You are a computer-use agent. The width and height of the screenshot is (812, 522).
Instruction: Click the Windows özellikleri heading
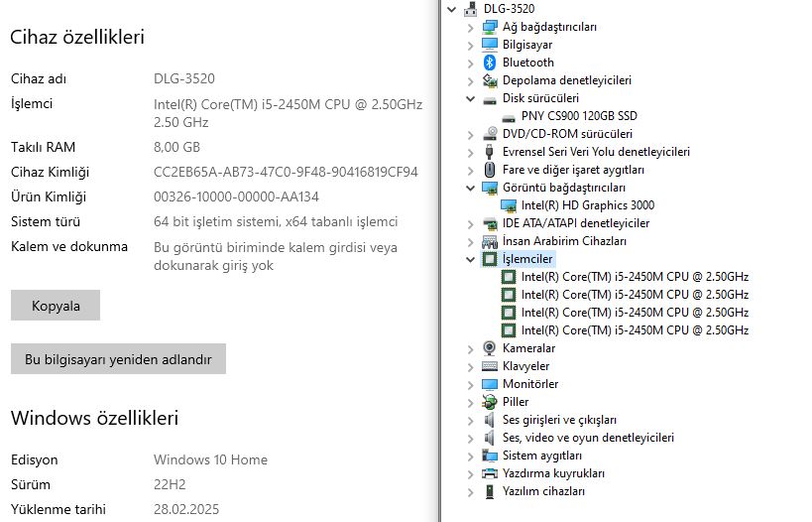(94, 418)
